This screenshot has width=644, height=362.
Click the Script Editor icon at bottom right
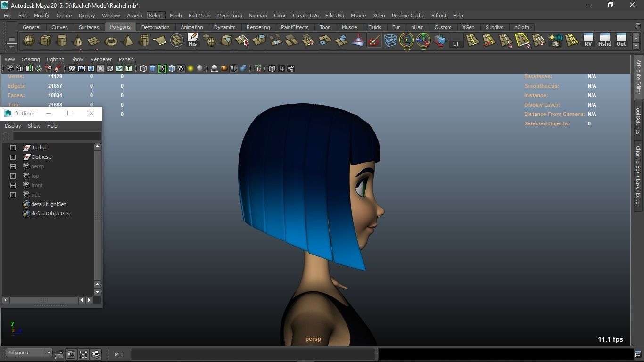coord(638,354)
